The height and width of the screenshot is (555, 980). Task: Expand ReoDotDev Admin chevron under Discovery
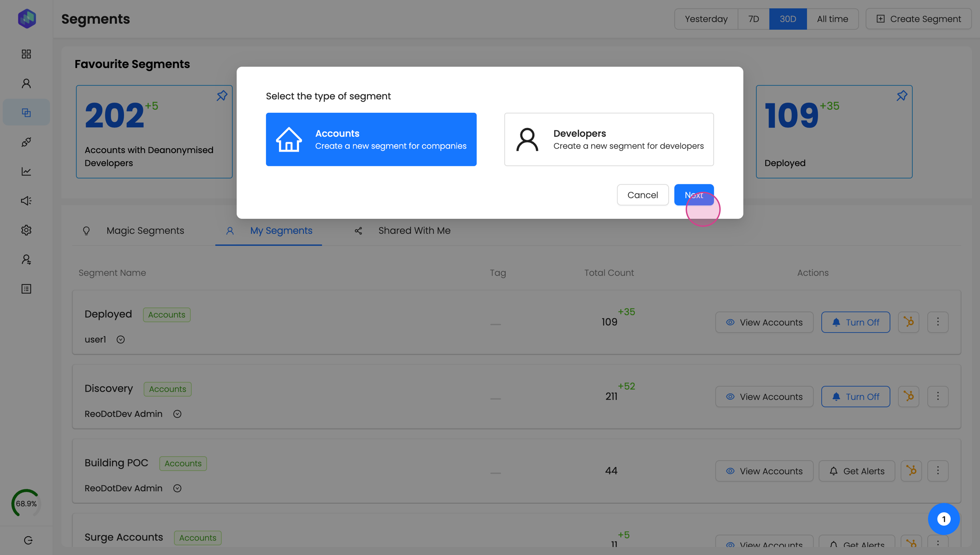pos(177,414)
